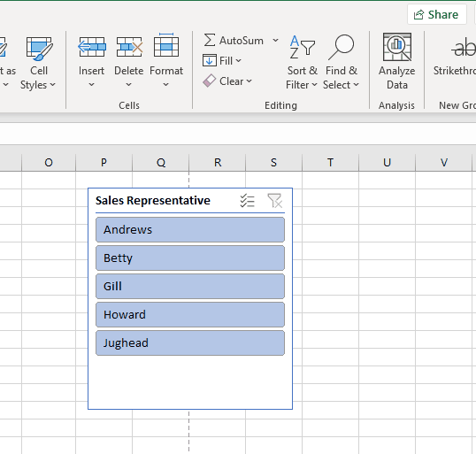Apply AutoSum to the selection
This screenshot has height=454, width=476.
point(234,41)
